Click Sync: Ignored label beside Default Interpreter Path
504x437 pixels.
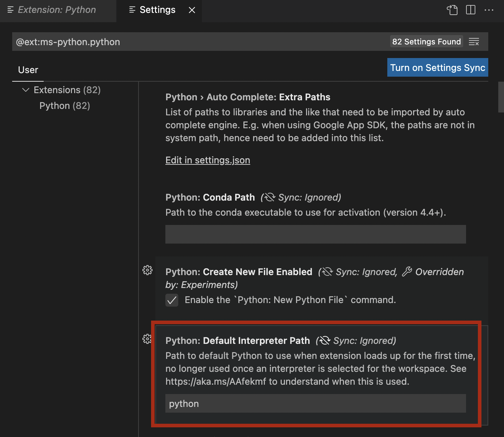coord(356,341)
